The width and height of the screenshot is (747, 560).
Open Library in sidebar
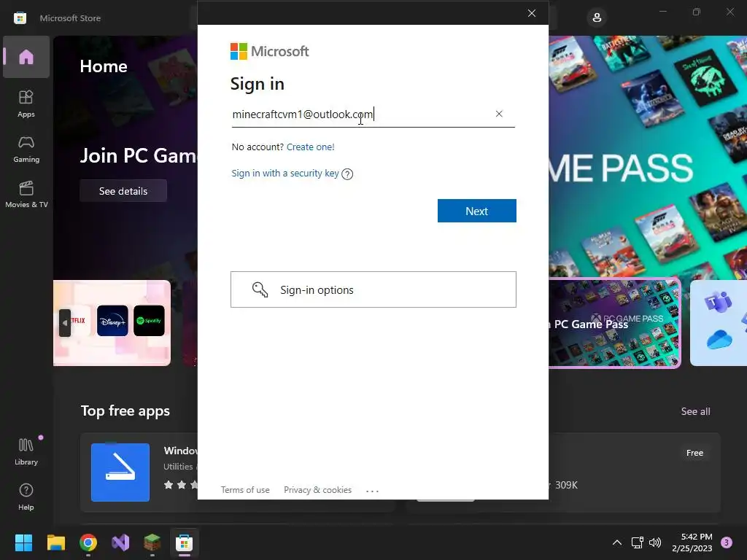(x=26, y=451)
